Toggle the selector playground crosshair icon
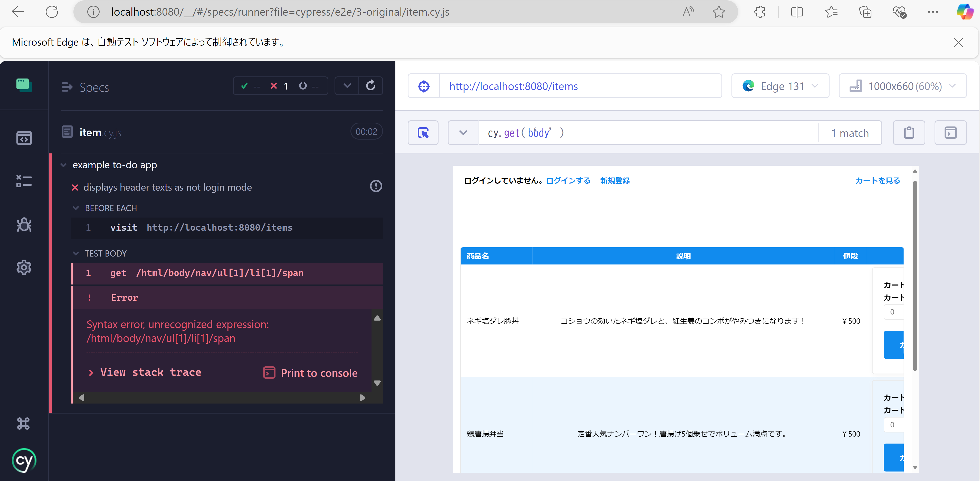The height and width of the screenshot is (481, 980). click(424, 86)
